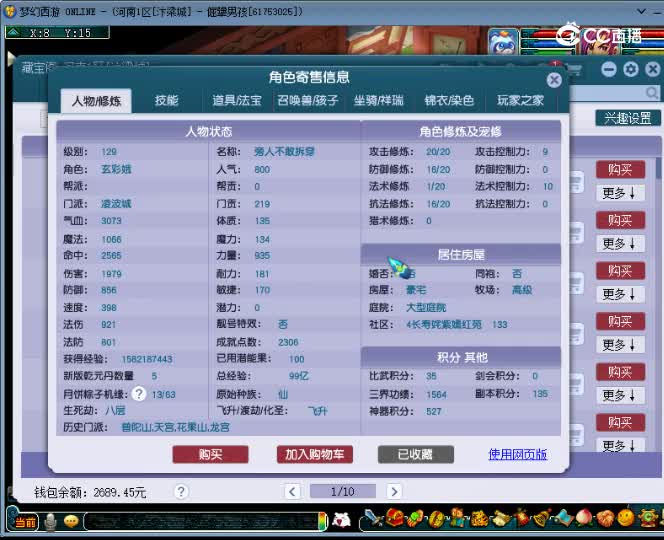Click the 获得经验 value 1582187443
The height and width of the screenshot is (540, 664).
(x=147, y=359)
